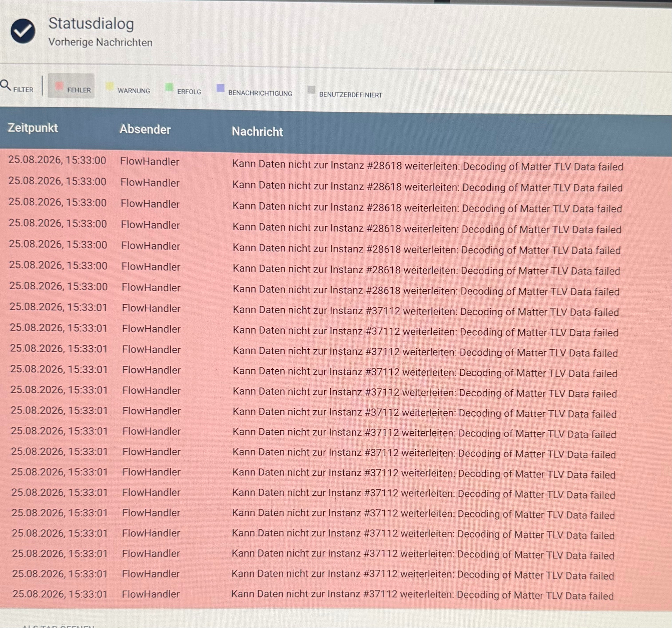Select the last error row in the list
672x628 pixels.
tap(336, 595)
